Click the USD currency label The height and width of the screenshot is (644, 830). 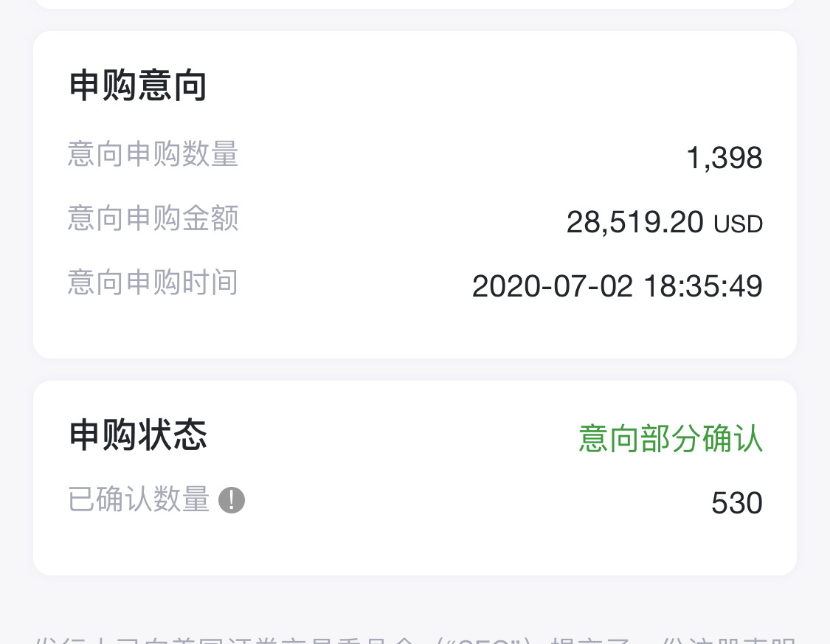click(738, 224)
